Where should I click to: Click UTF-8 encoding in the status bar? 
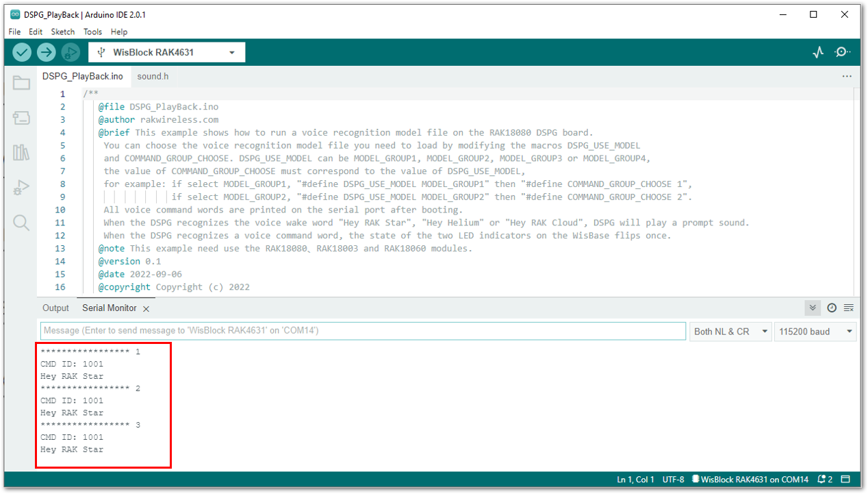(x=673, y=480)
